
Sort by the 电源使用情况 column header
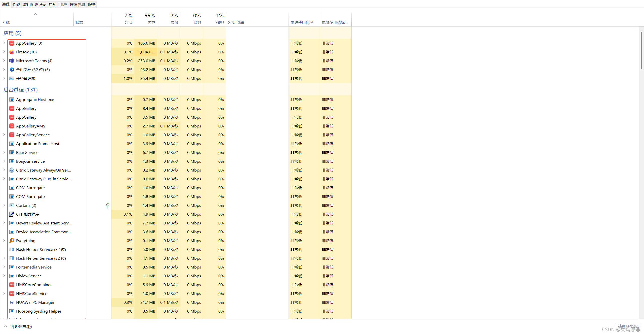click(304, 19)
